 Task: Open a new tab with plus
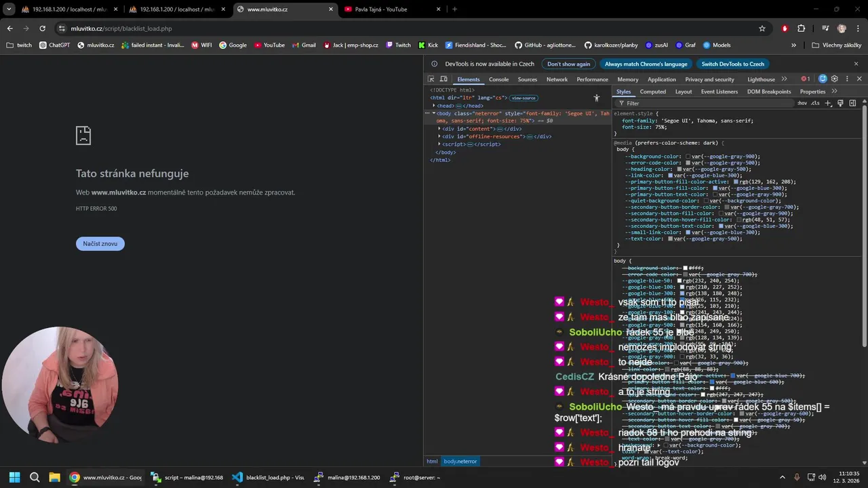coord(454,9)
